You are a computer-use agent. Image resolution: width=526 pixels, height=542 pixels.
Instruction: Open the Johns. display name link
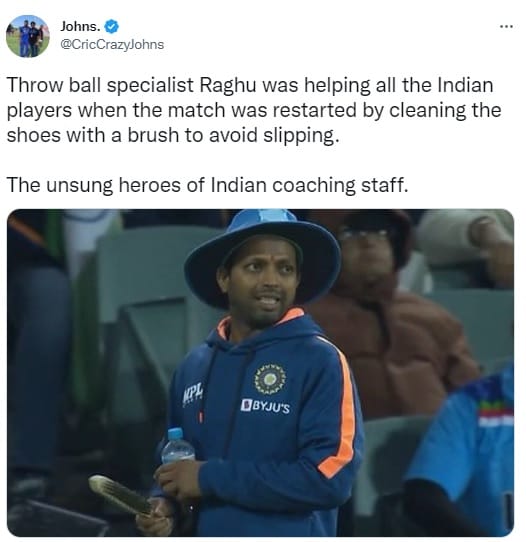coord(80,27)
